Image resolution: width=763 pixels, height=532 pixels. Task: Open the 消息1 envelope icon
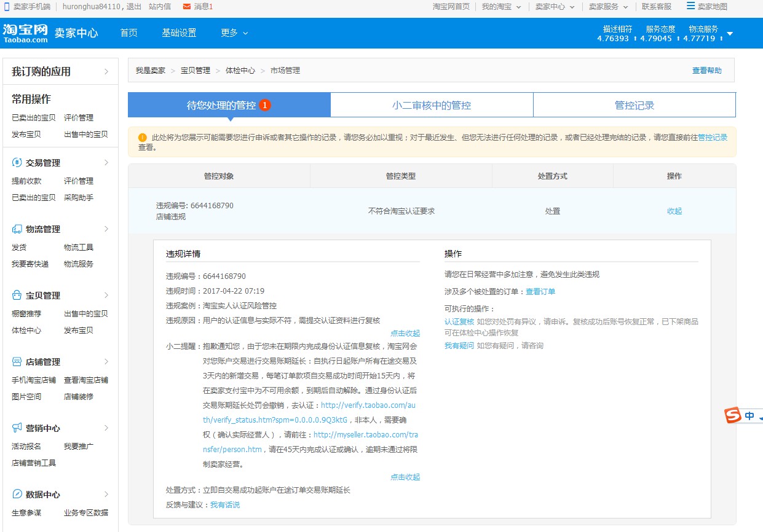pyautogui.click(x=187, y=7)
